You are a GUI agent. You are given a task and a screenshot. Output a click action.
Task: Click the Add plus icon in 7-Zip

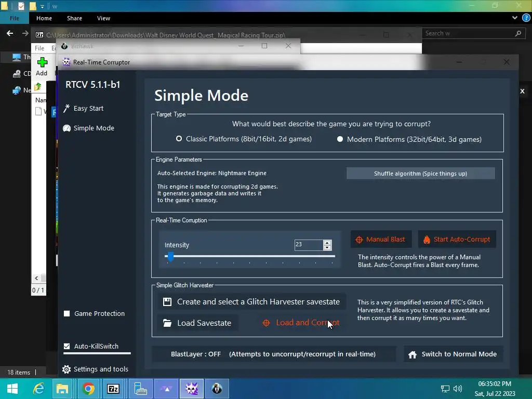42,62
